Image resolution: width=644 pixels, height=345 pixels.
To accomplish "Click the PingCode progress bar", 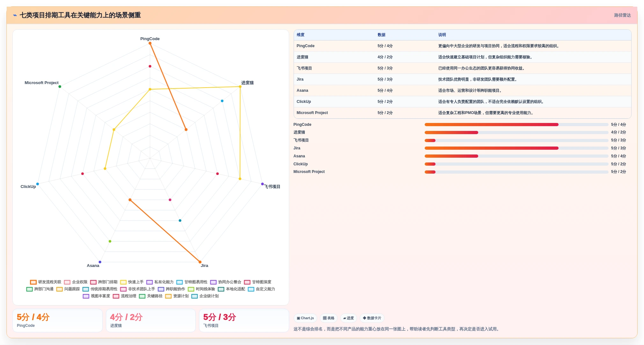I will click(516, 125).
